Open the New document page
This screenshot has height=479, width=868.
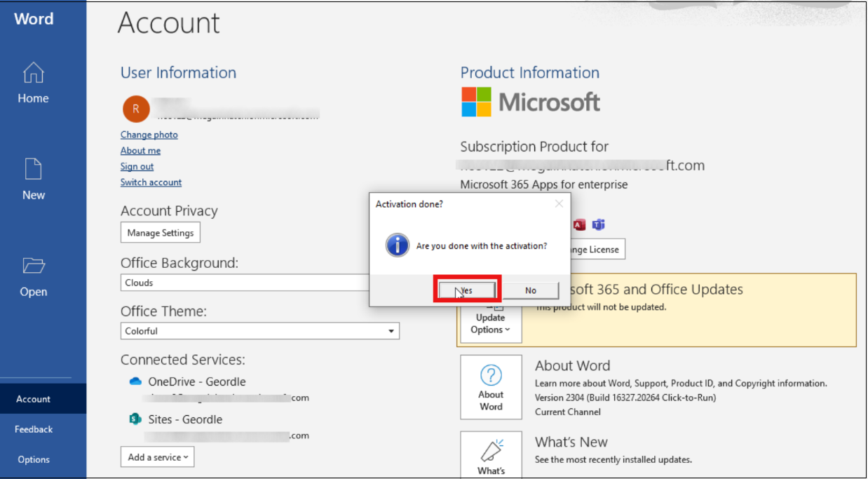click(x=33, y=170)
